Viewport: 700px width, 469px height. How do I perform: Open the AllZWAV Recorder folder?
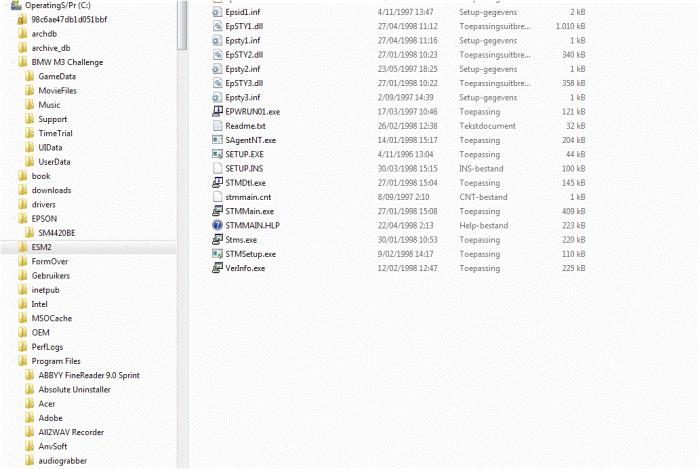(71, 432)
